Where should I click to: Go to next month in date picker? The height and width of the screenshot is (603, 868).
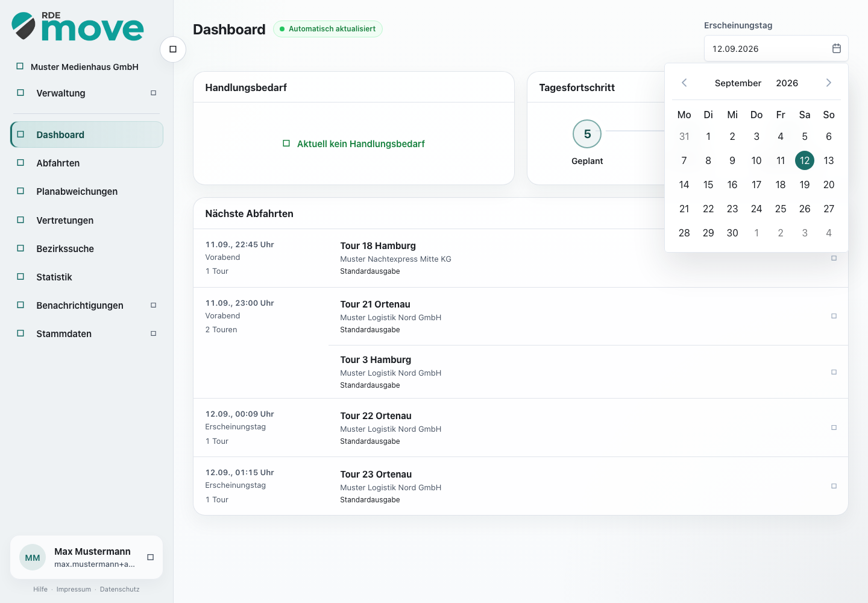pos(829,83)
